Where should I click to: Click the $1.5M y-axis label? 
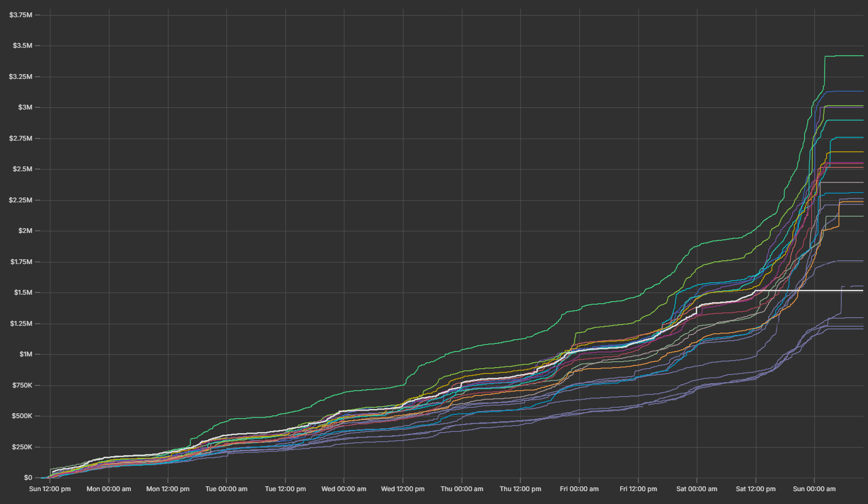tap(23, 293)
